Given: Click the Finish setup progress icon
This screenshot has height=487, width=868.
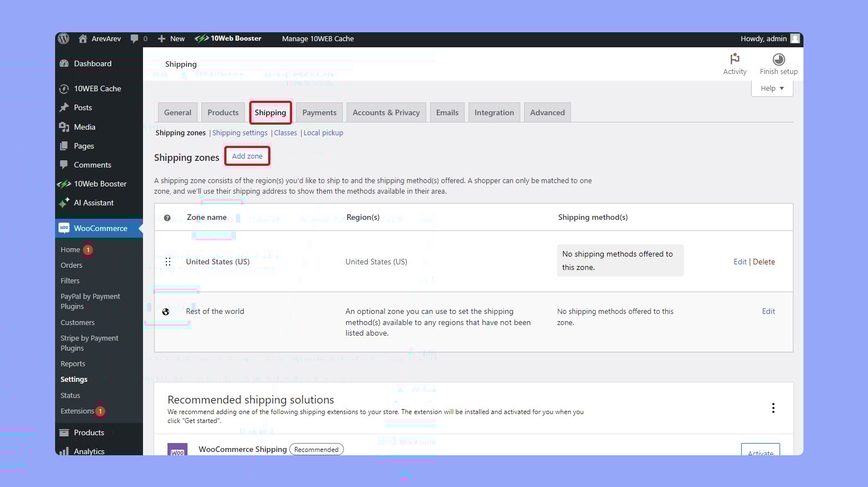Looking at the screenshot, I should point(778,60).
